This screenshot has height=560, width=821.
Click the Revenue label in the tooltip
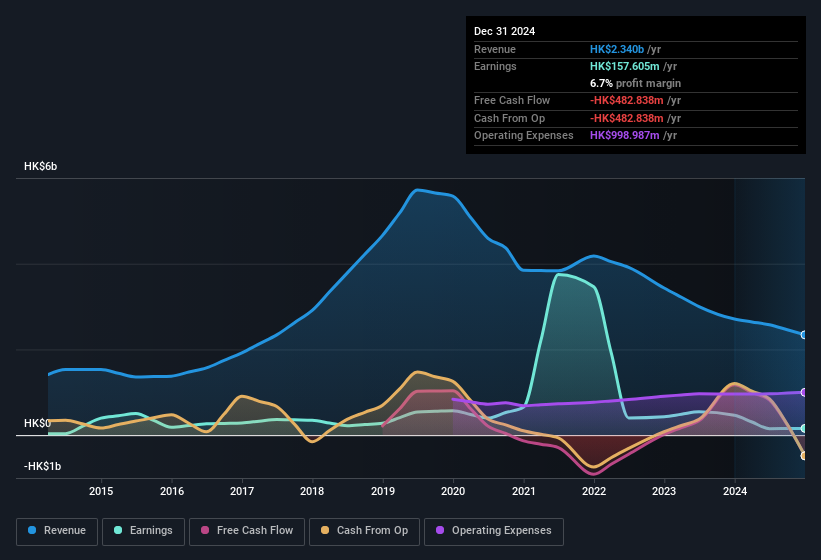pyautogui.click(x=495, y=49)
